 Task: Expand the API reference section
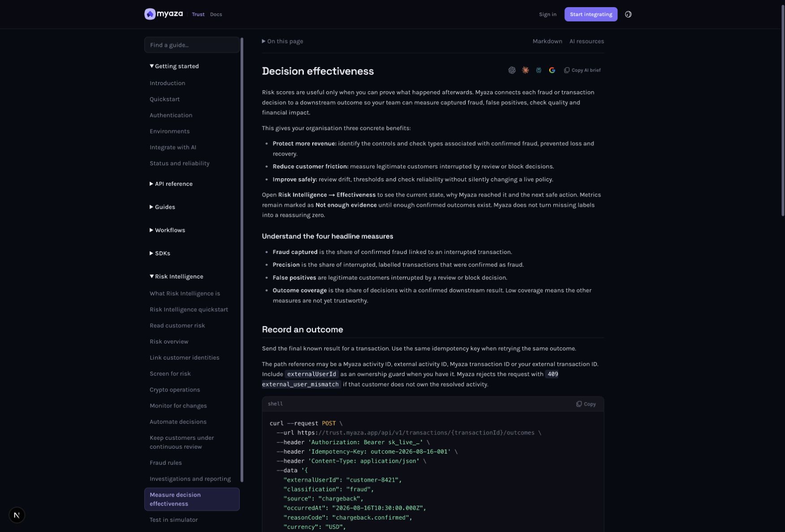[x=171, y=184]
